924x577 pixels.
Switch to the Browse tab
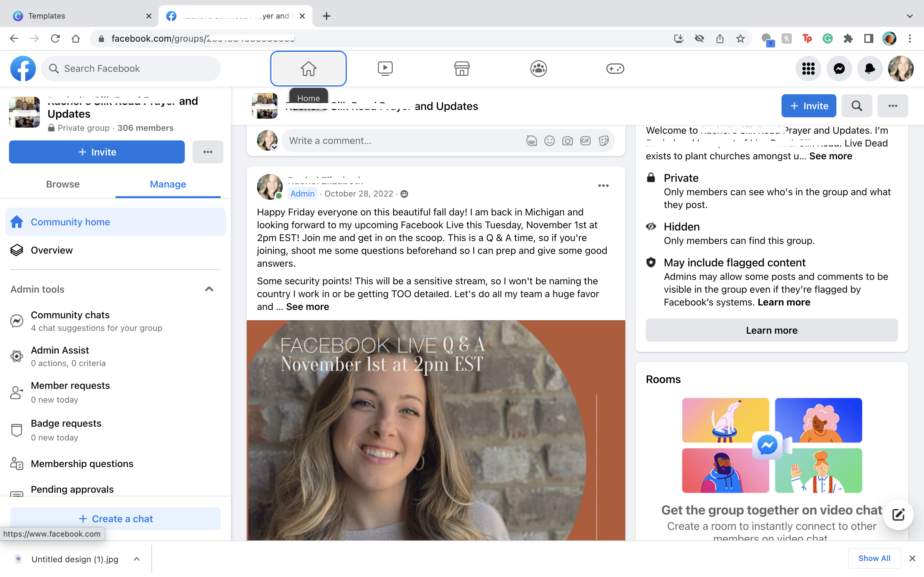tap(63, 184)
